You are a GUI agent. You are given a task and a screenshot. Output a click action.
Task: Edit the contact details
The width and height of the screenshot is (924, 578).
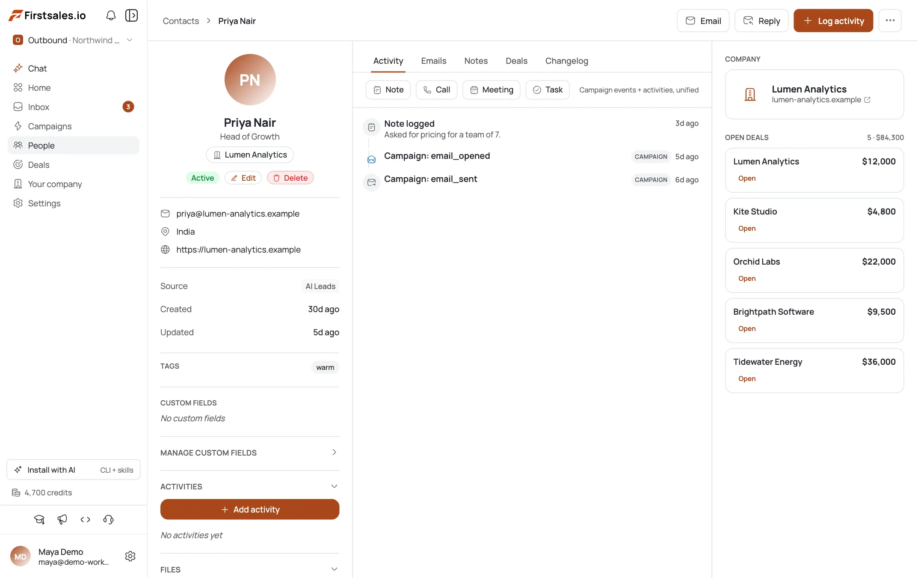pyautogui.click(x=243, y=178)
